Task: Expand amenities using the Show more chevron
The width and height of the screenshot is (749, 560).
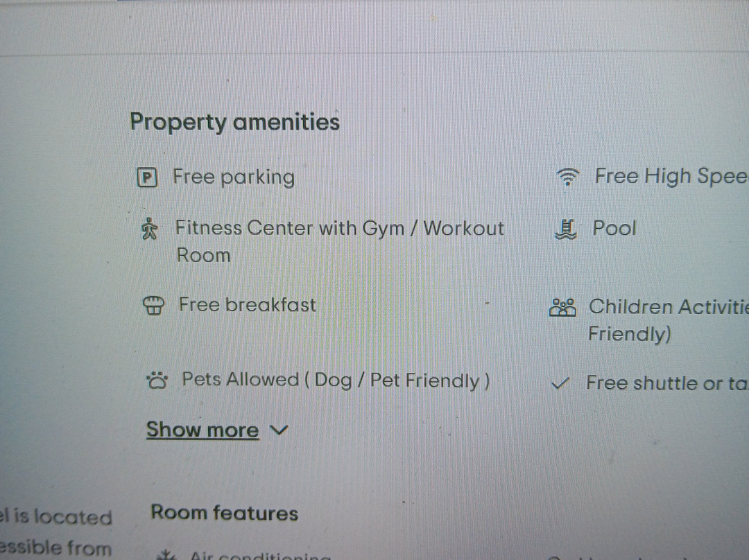Action: click(278, 430)
